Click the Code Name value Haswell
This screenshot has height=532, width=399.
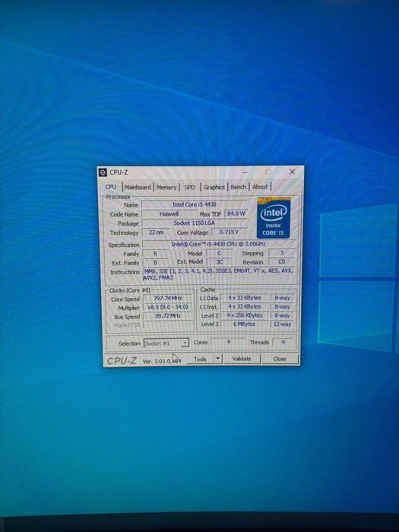(169, 214)
